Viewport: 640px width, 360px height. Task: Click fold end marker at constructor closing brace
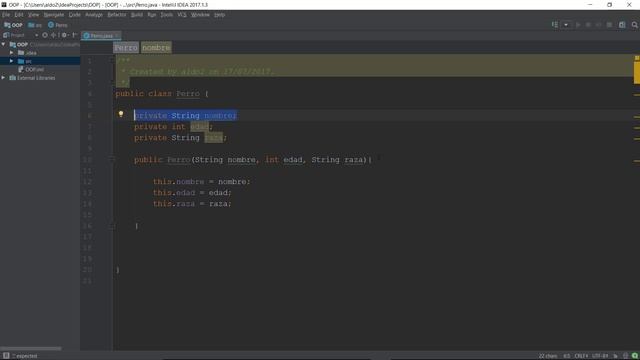tap(112, 226)
